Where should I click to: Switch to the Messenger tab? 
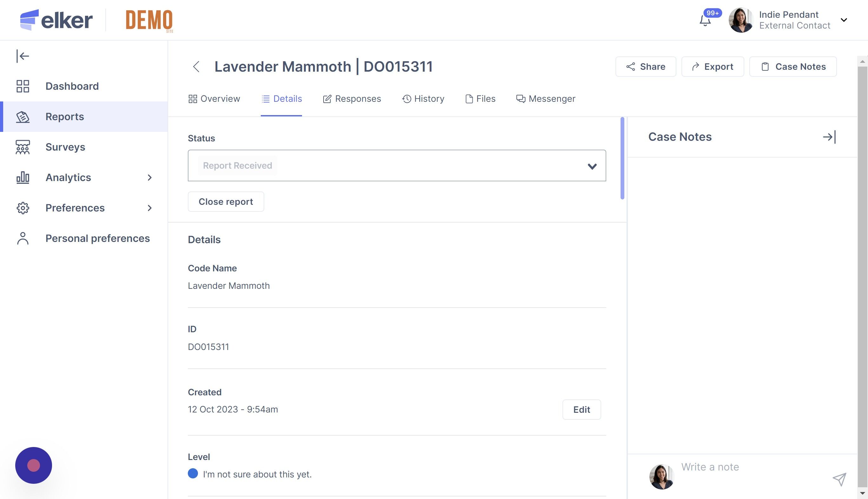546,99
